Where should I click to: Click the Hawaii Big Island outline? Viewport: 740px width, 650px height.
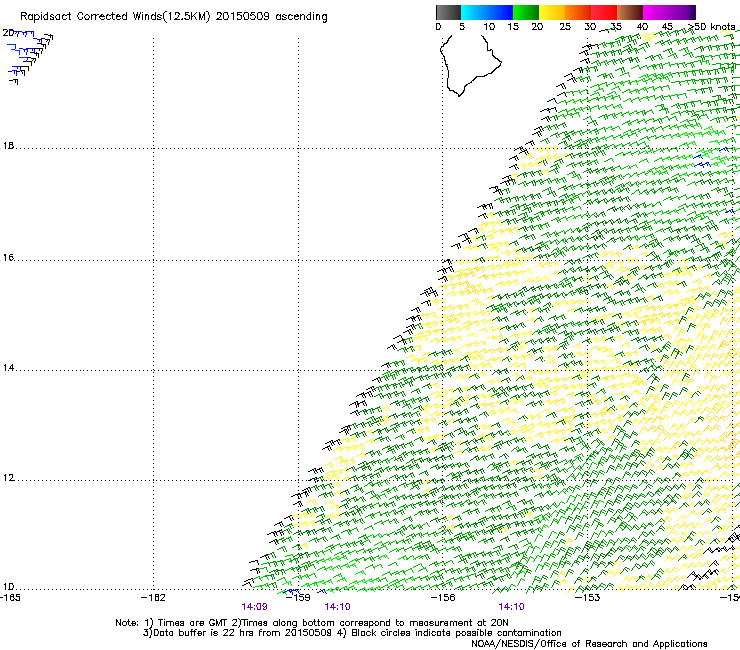(x=470, y=64)
